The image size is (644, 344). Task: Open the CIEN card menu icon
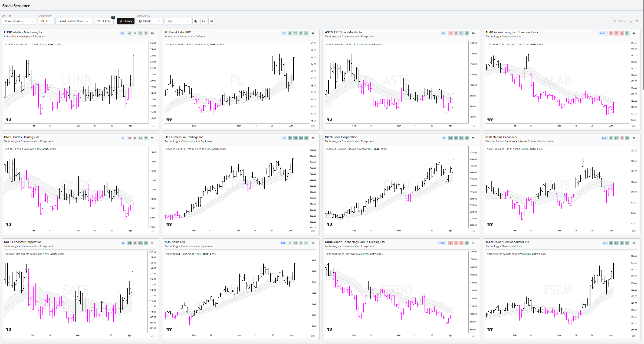[473, 138]
